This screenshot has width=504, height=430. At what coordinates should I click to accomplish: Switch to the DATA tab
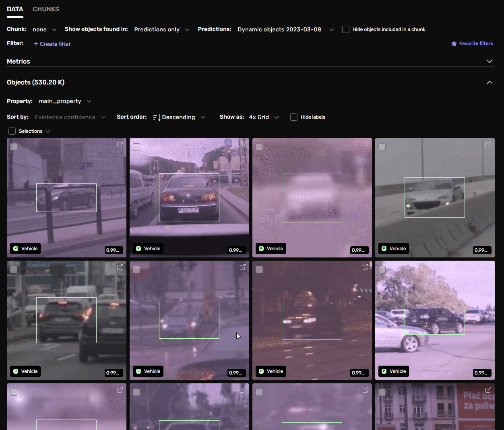(15, 9)
